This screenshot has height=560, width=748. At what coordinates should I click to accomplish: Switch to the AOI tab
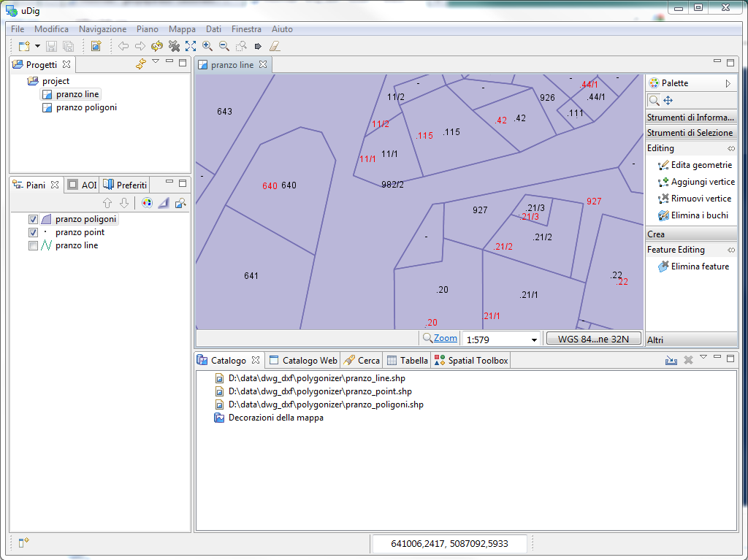(83, 185)
